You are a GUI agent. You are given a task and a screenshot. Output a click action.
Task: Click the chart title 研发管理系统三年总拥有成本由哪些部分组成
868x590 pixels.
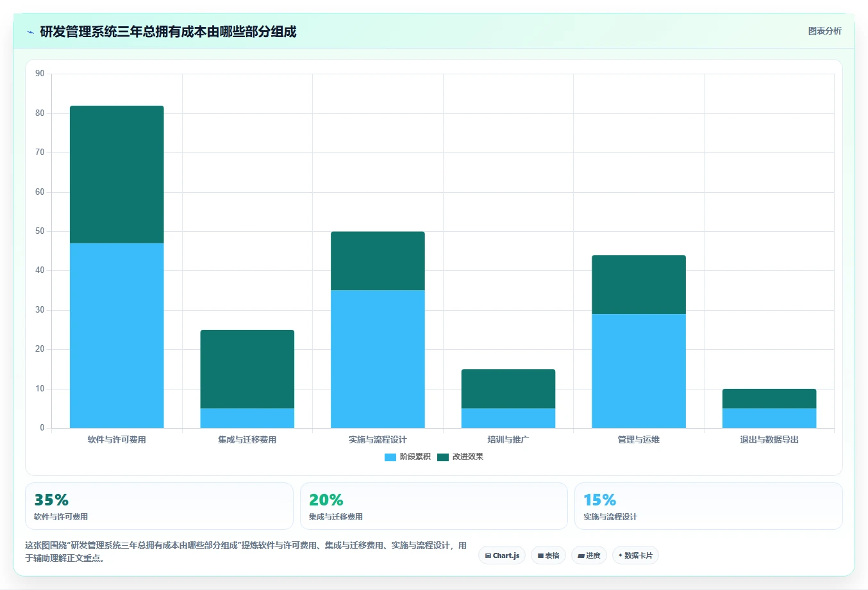[x=168, y=32]
